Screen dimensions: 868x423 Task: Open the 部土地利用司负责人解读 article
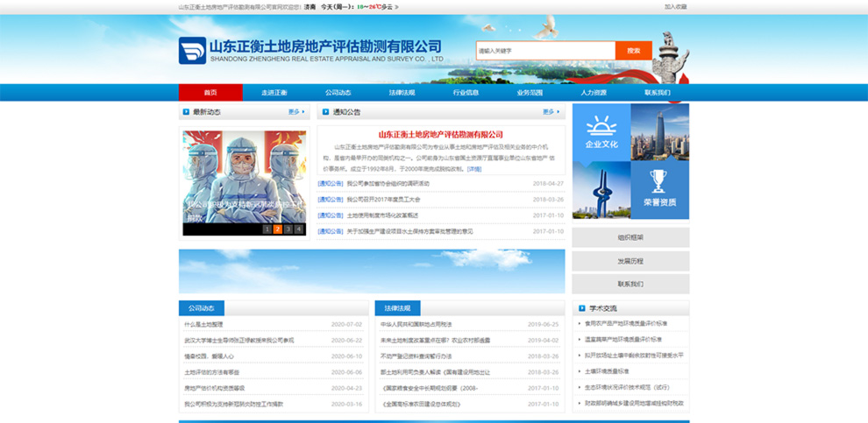pyautogui.click(x=435, y=373)
